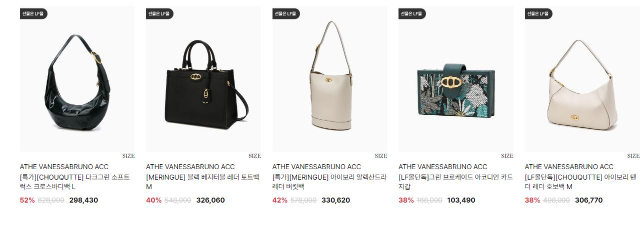This screenshot has height=230, width=644.
Task: Click the LF몰 gift badge on the green brocade wallet
Action: pyautogui.click(x=412, y=14)
